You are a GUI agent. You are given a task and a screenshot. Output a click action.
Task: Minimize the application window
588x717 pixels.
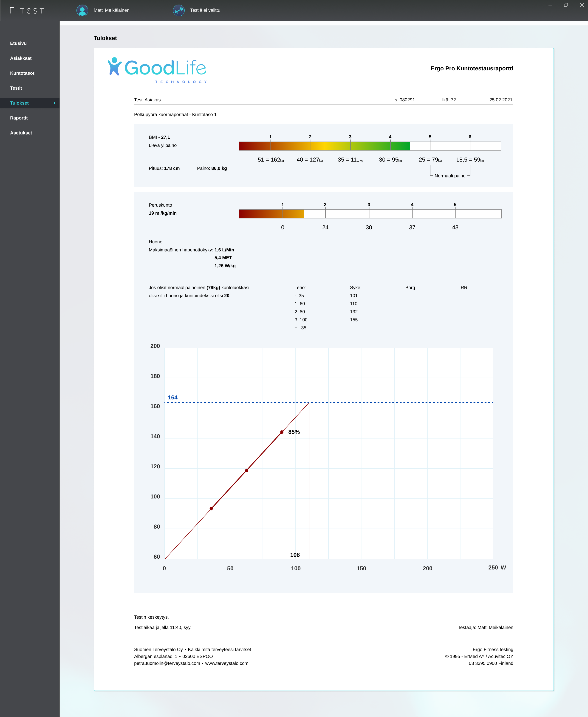pyautogui.click(x=550, y=5)
